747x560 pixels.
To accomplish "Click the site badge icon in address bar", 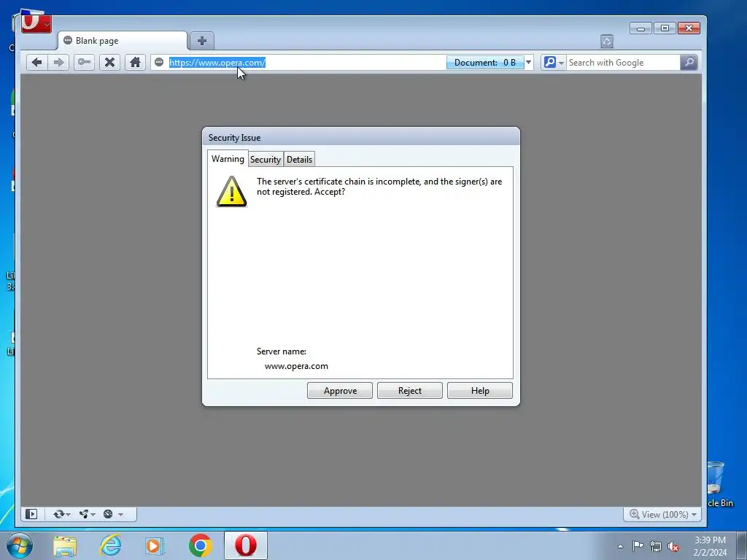I will click(x=159, y=63).
